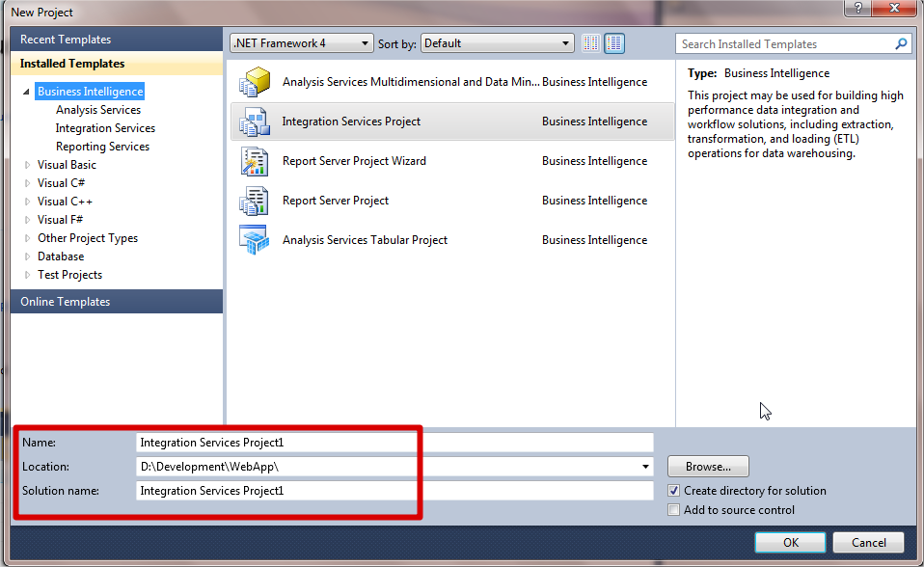Click the Report Server Project icon
The width and height of the screenshot is (924, 567).
[x=254, y=202]
